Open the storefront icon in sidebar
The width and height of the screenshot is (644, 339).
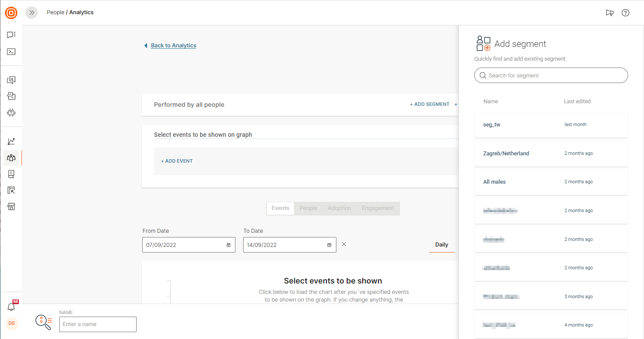click(11, 207)
